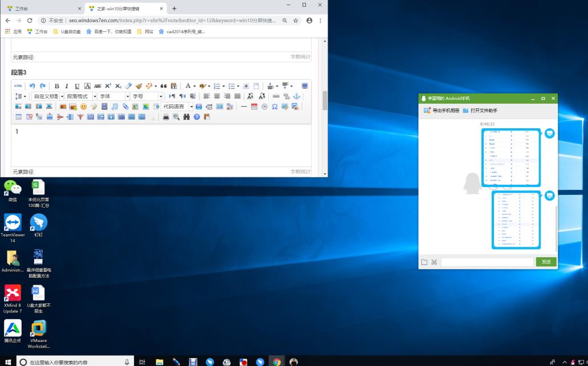Viewport: 588px width, 366px height.
Task: Open the 字体 font family dropdown
Action: pyautogui.click(x=113, y=96)
